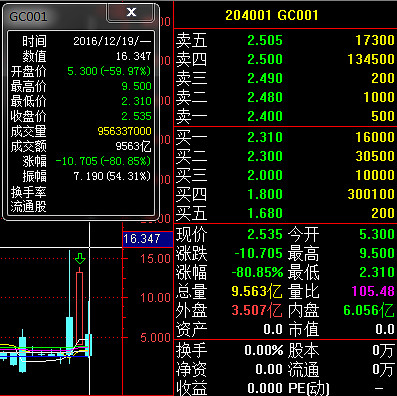The width and height of the screenshot is (397, 396).
Task: Click the 买五 1.680 bid price
Action: click(x=265, y=213)
